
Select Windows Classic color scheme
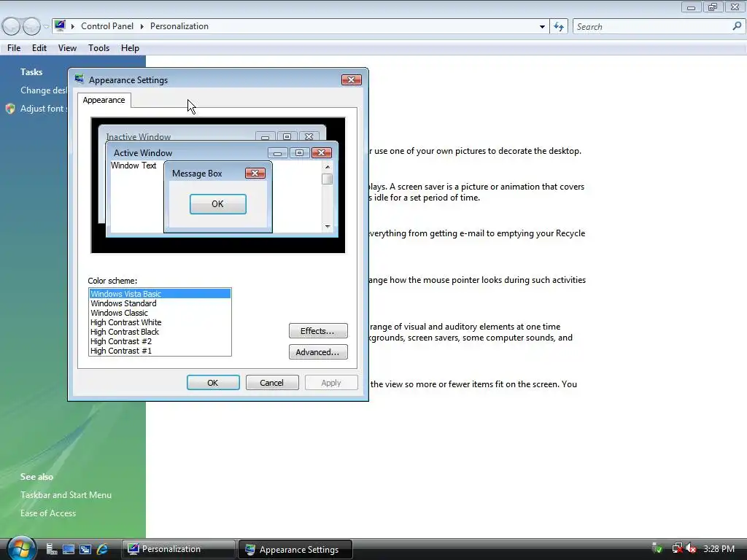click(x=160, y=313)
